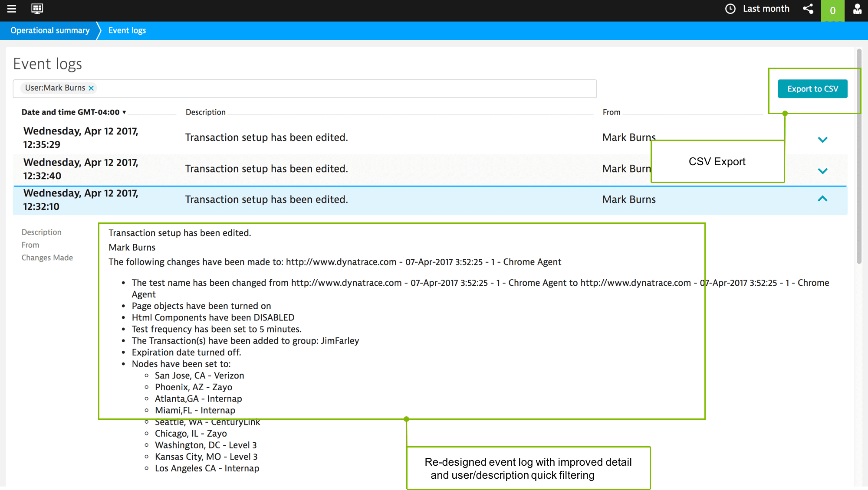Click the Chicago, IL - Zayo node
The height and width of the screenshot is (490, 868).
coord(191,434)
